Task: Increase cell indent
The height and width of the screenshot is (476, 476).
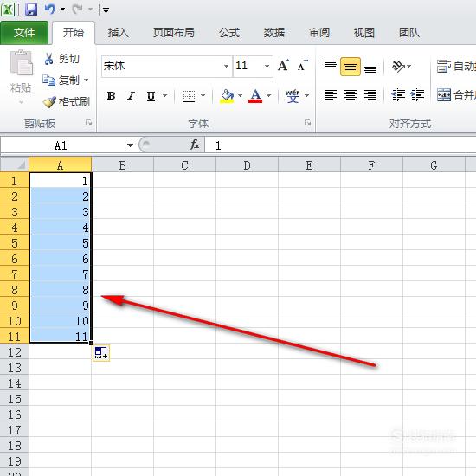Action: click(x=418, y=95)
